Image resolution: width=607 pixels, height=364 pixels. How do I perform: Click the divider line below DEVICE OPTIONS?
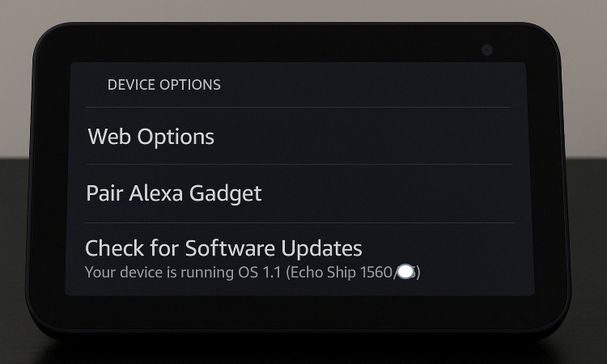click(x=298, y=107)
